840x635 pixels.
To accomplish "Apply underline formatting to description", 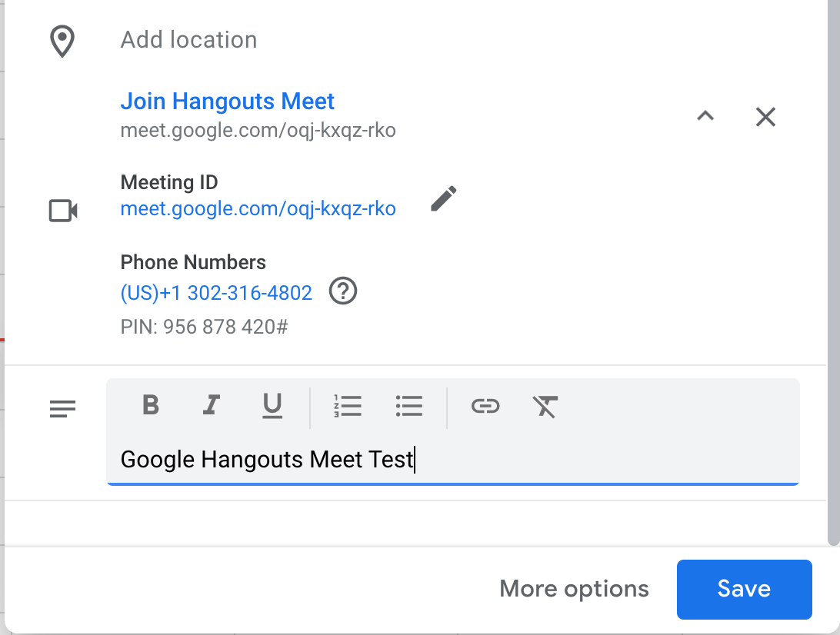I will pyautogui.click(x=272, y=405).
